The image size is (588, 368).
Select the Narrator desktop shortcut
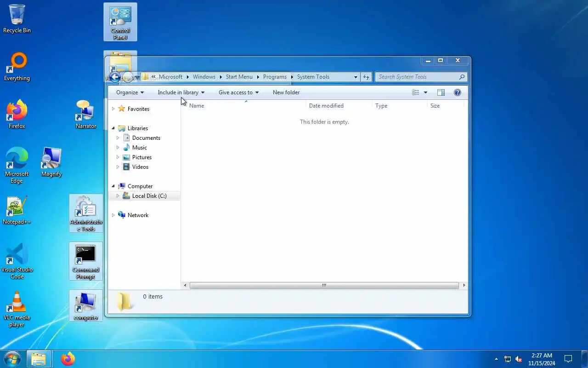pyautogui.click(x=86, y=114)
